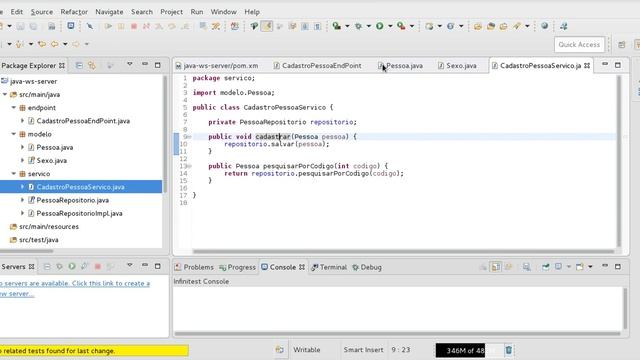
Task: Collapse the endpoint package
Action: [13, 108]
